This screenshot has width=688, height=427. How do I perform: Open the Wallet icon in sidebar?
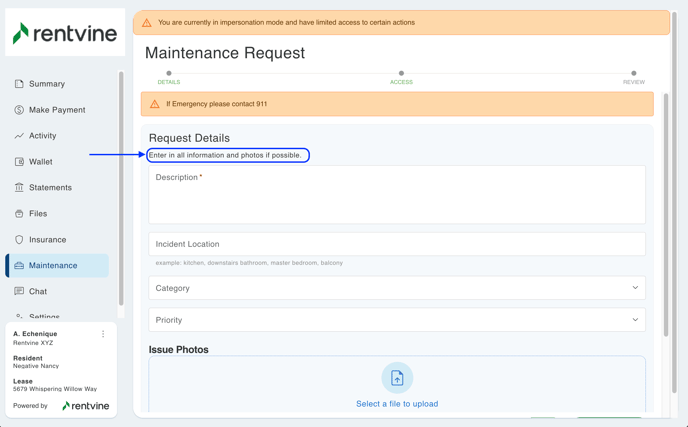click(x=19, y=162)
